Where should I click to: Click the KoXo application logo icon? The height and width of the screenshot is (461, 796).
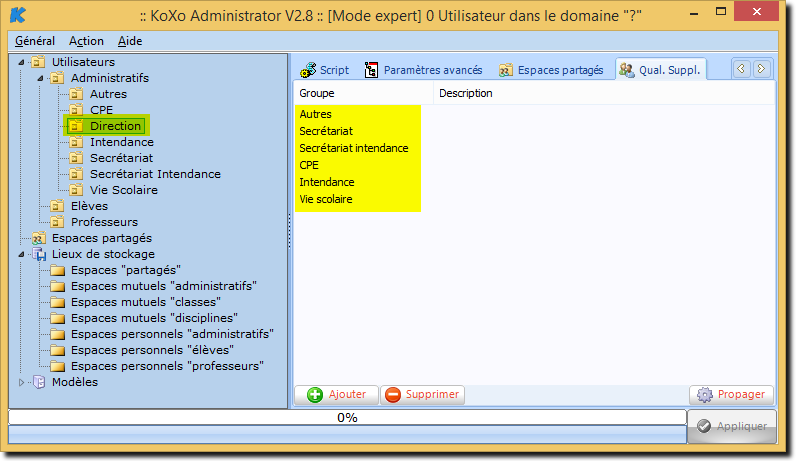pos(17,15)
